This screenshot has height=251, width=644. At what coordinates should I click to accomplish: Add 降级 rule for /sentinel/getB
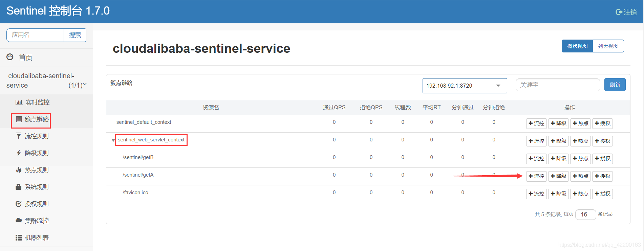[558, 159]
